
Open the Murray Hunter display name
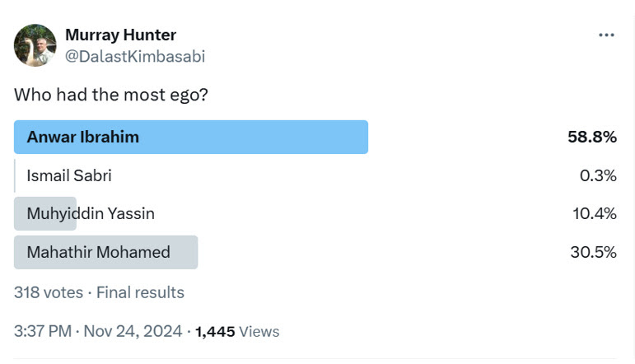point(121,35)
